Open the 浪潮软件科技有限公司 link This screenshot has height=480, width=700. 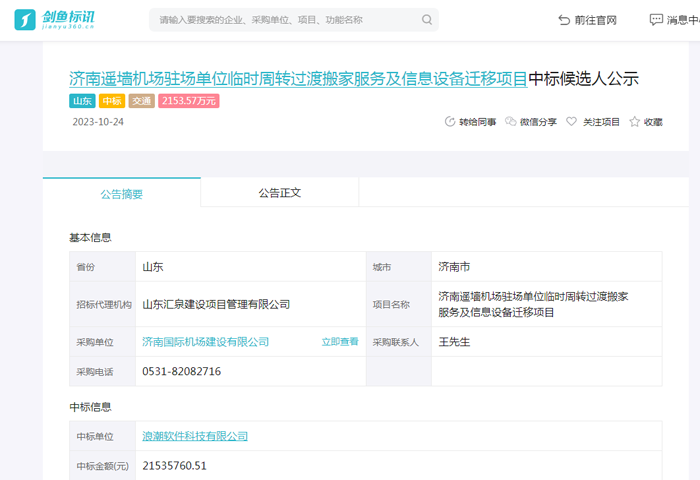click(x=194, y=437)
